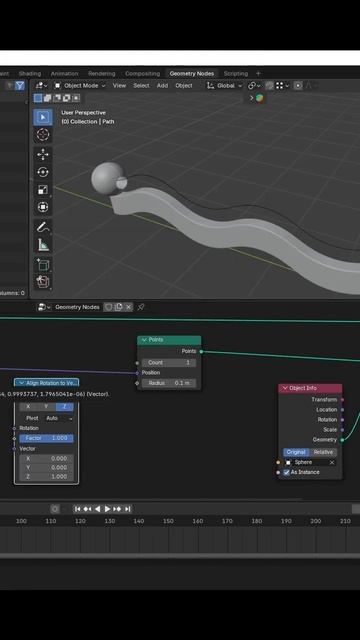Image resolution: width=360 pixels, height=640 pixels.
Task: Collapse the Align Rotation to Vector node
Action: pyautogui.click(x=21, y=383)
